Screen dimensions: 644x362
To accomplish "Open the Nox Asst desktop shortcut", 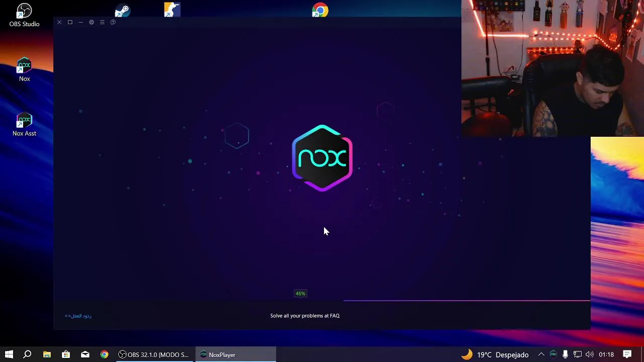I will (24, 125).
